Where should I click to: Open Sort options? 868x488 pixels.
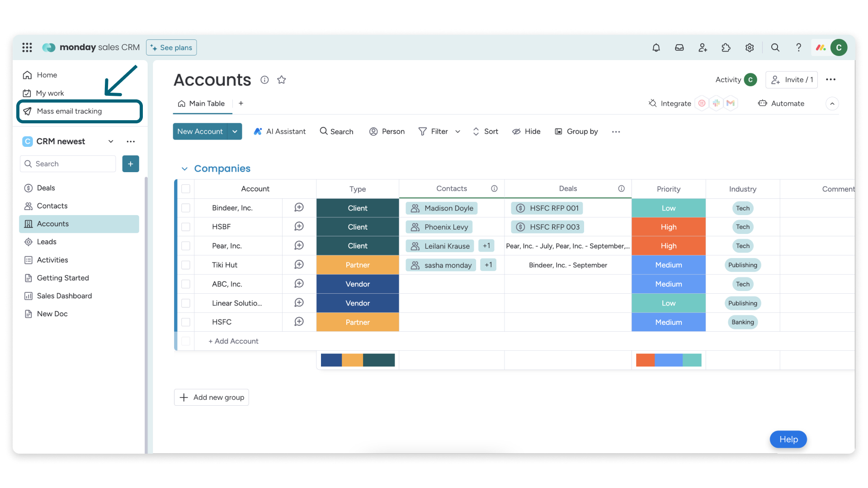pyautogui.click(x=485, y=131)
